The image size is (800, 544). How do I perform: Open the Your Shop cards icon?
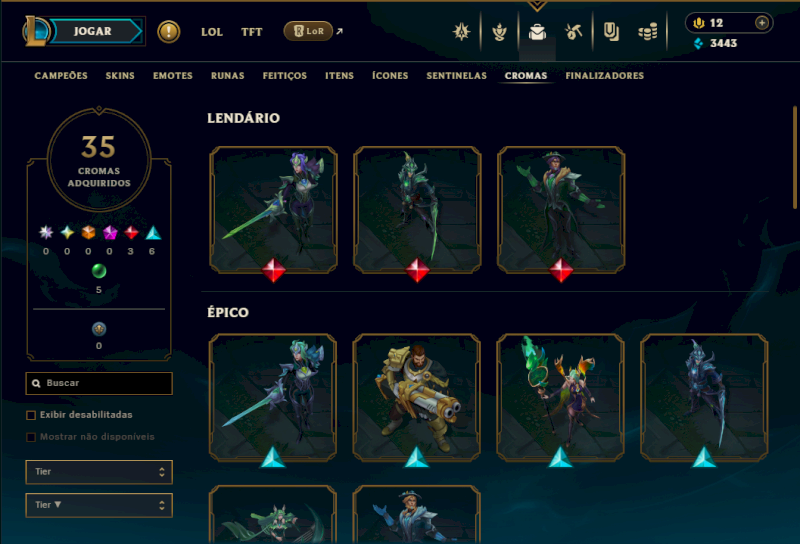611,32
